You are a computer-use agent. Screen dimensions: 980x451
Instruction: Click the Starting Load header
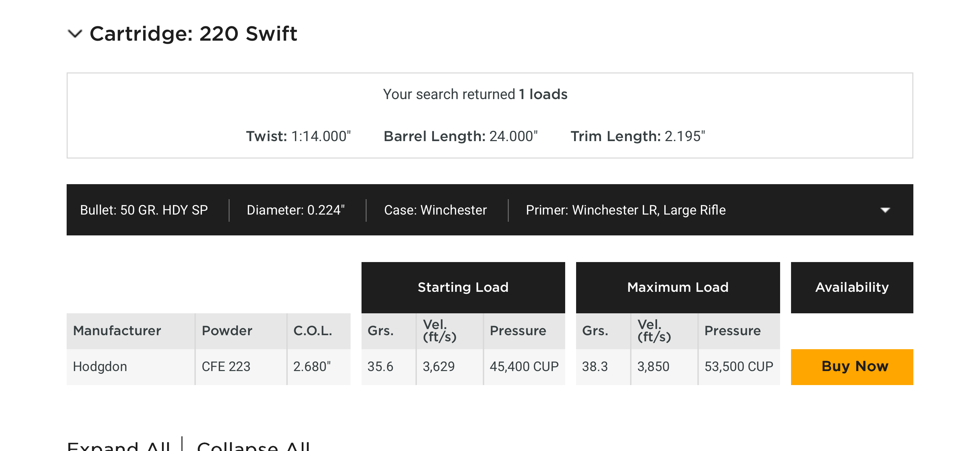point(463,287)
